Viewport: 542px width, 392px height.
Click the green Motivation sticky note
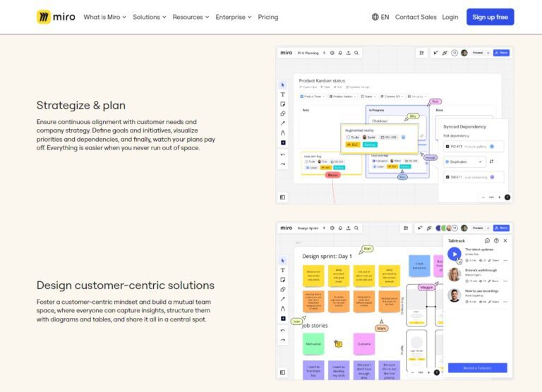click(313, 344)
